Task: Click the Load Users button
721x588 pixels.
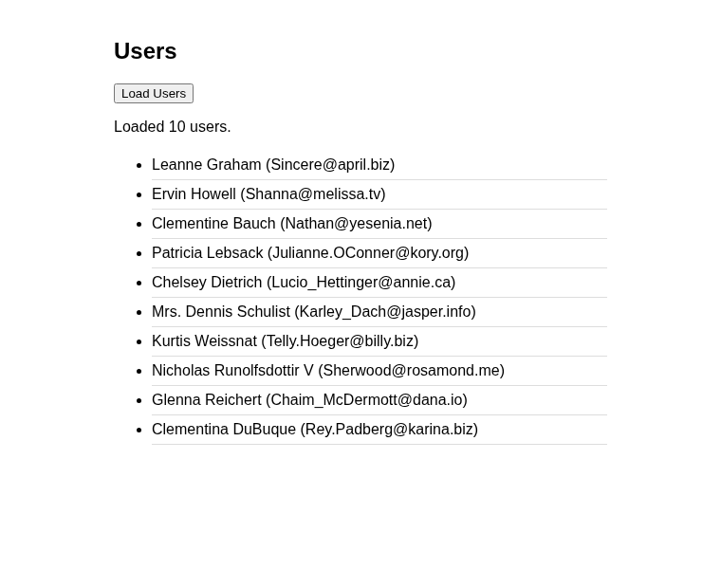Action: click(x=154, y=93)
